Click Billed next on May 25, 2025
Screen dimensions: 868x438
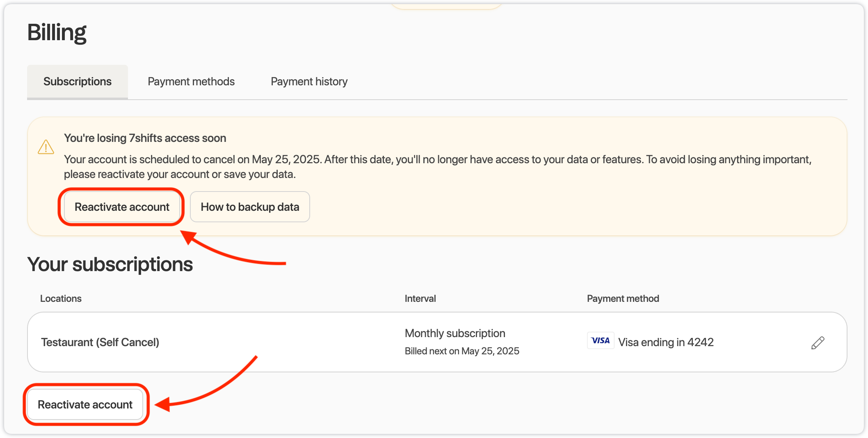462,351
